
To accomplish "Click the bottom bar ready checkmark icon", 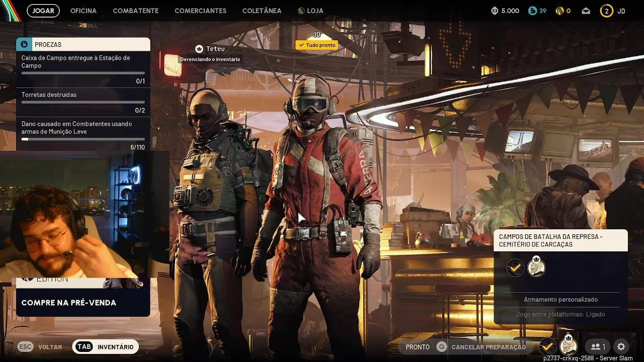I will (x=547, y=346).
